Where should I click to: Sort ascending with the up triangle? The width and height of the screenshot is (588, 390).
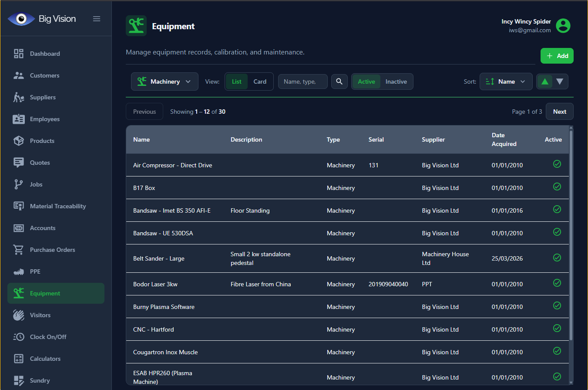[544, 81]
